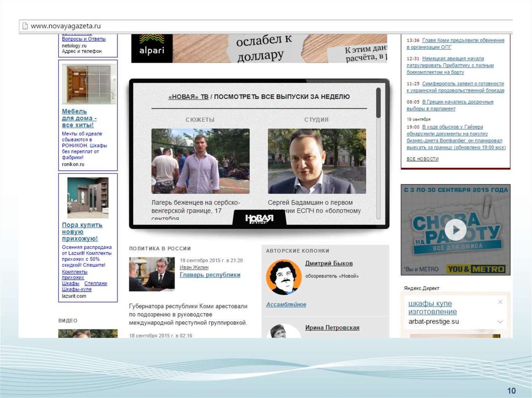Open the lazurit.com ad address

(74, 296)
